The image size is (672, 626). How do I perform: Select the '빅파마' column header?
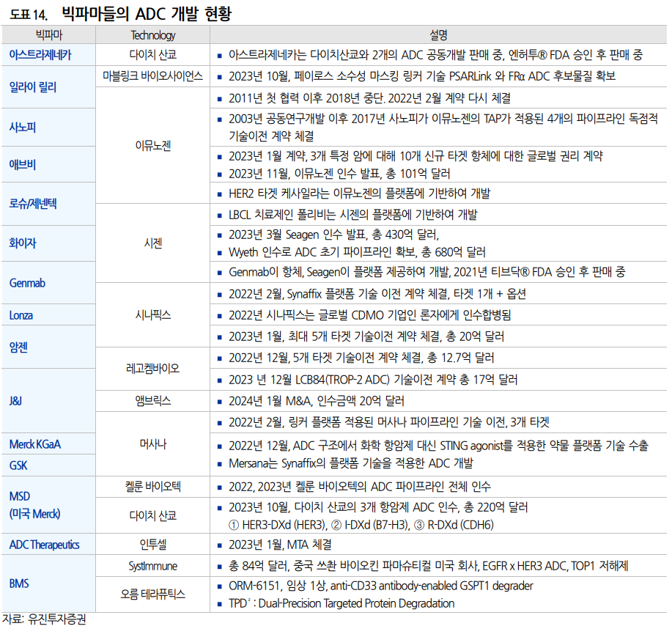point(48,34)
